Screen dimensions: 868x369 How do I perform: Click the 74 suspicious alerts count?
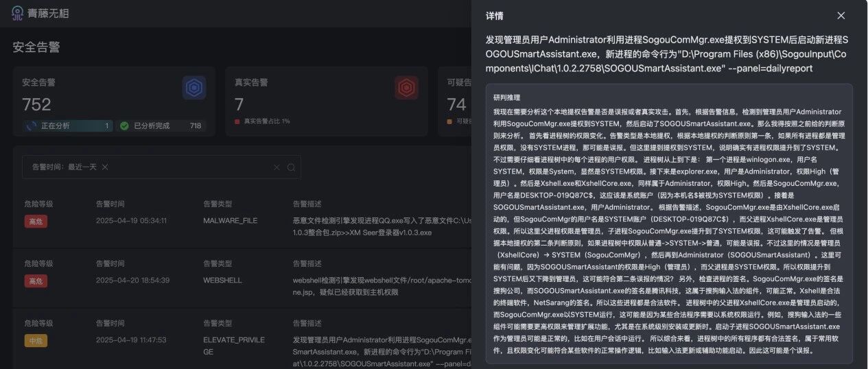pyautogui.click(x=456, y=104)
